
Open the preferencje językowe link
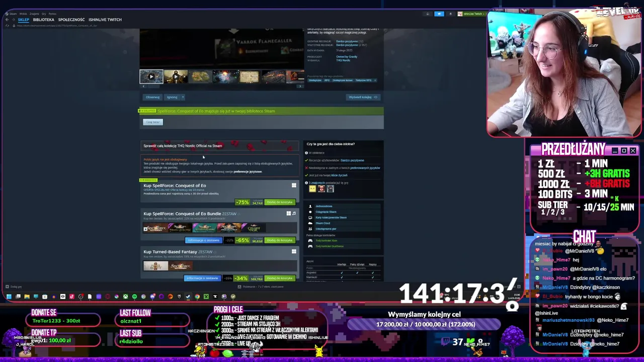248,172
